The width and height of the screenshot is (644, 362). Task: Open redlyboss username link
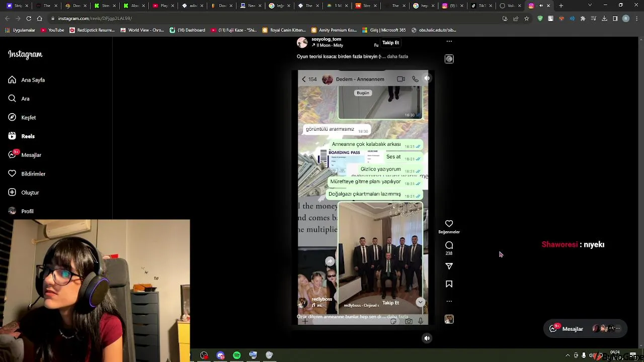321,299
